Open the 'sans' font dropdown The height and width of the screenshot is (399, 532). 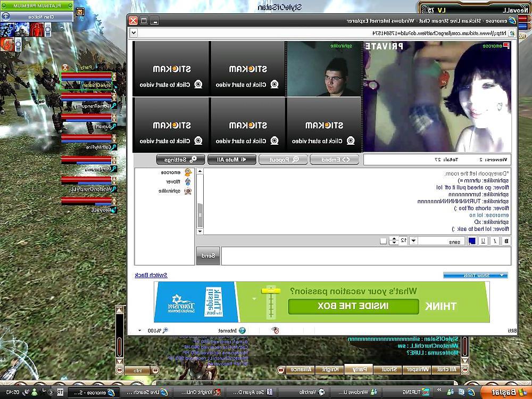click(x=413, y=241)
